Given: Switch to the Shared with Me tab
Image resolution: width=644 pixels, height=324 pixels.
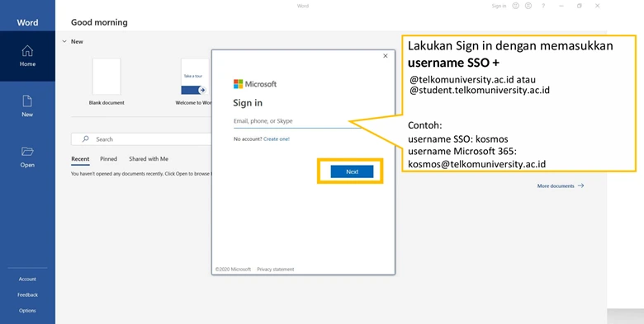Looking at the screenshot, I should pyautogui.click(x=149, y=159).
